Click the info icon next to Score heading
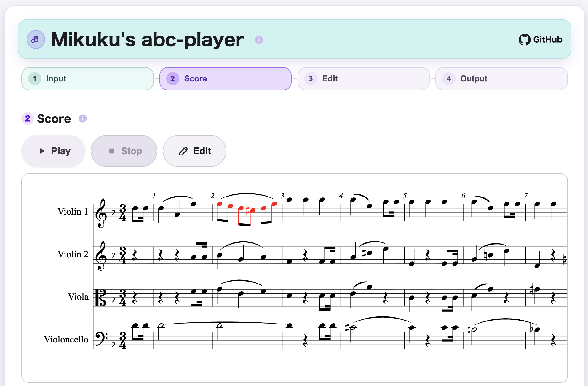The image size is (588, 386). click(x=83, y=118)
